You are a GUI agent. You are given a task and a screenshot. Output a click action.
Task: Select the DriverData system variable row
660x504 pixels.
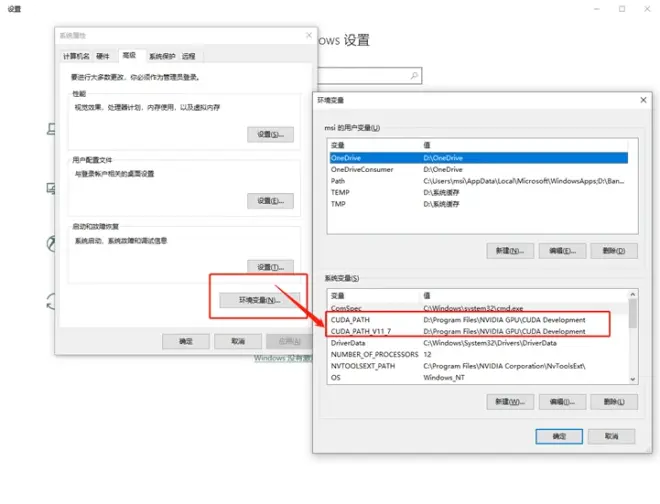tap(478, 343)
